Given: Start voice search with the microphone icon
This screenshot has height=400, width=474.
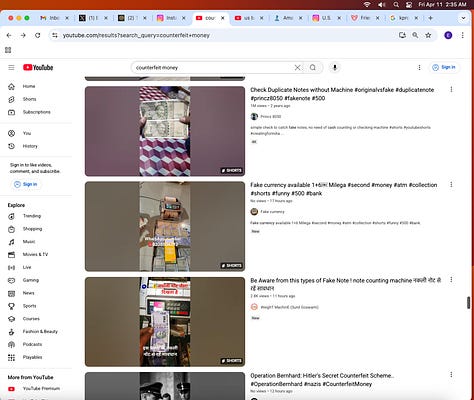Looking at the screenshot, I should (x=335, y=68).
